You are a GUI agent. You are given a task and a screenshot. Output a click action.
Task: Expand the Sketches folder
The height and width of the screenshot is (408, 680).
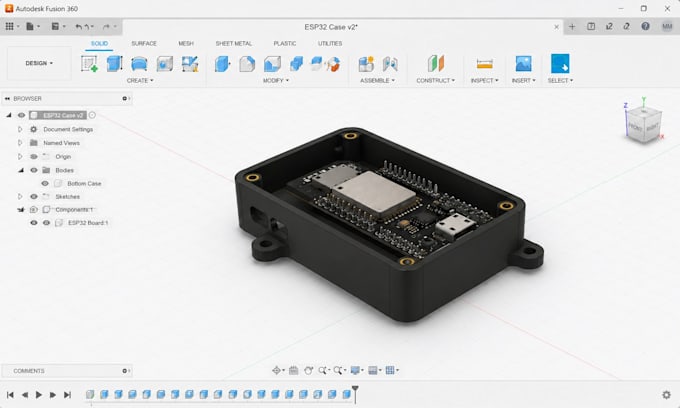pyautogui.click(x=20, y=196)
